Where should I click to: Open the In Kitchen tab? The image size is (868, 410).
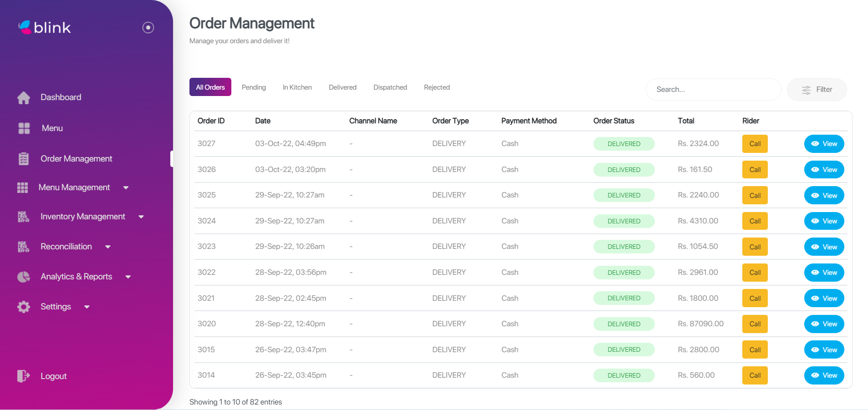pyautogui.click(x=297, y=87)
